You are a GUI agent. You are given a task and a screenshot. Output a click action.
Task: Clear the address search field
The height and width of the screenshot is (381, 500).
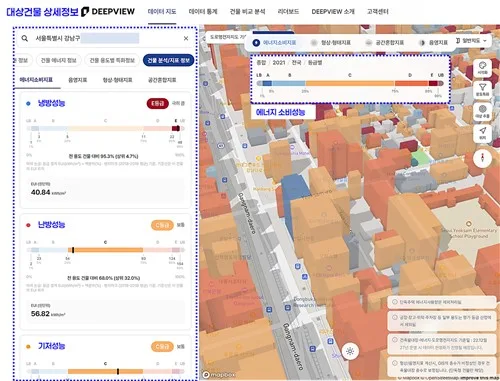coord(186,38)
